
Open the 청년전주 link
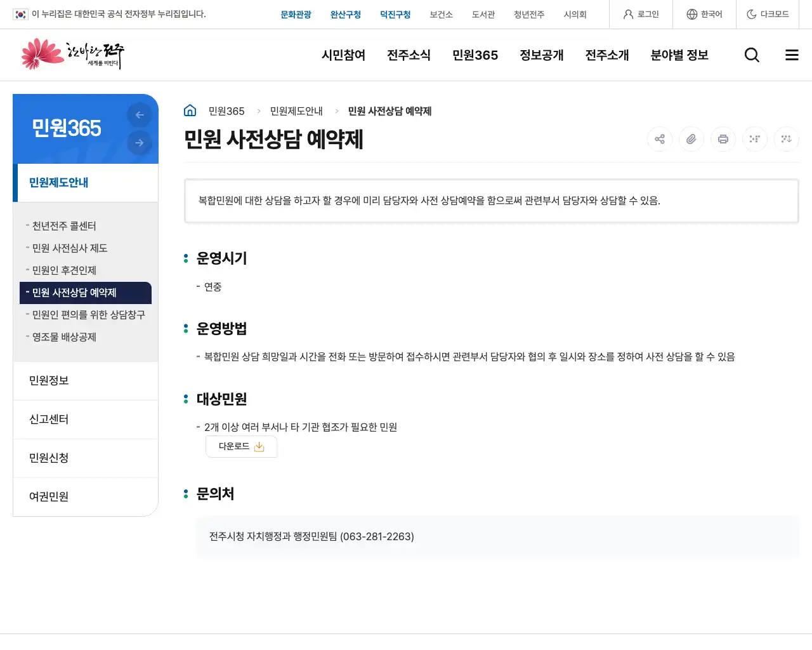(x=529, y=15)
